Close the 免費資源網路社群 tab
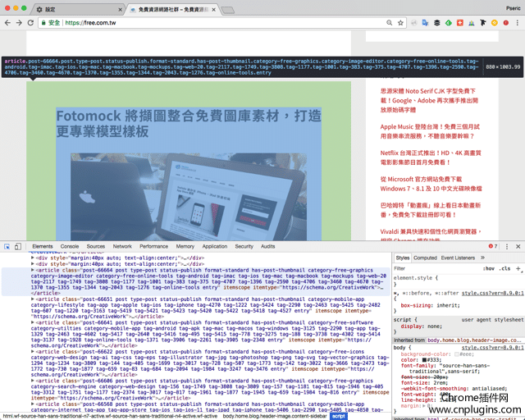The width and height of the screenshot is (525, 420). click(213, 10)
